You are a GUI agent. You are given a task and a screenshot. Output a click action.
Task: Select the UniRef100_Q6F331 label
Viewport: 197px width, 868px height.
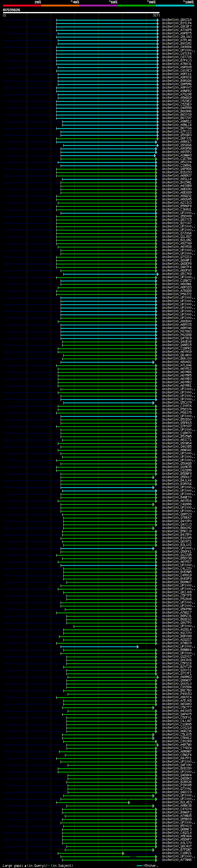coord(177,139)
